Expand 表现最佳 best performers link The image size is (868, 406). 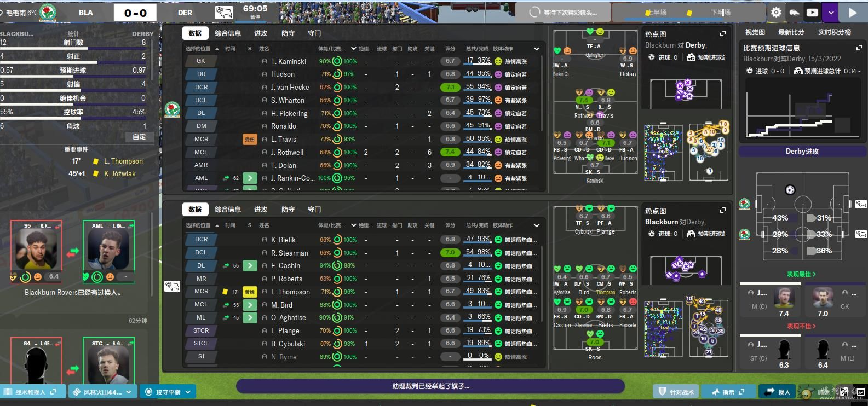[801, 274]
